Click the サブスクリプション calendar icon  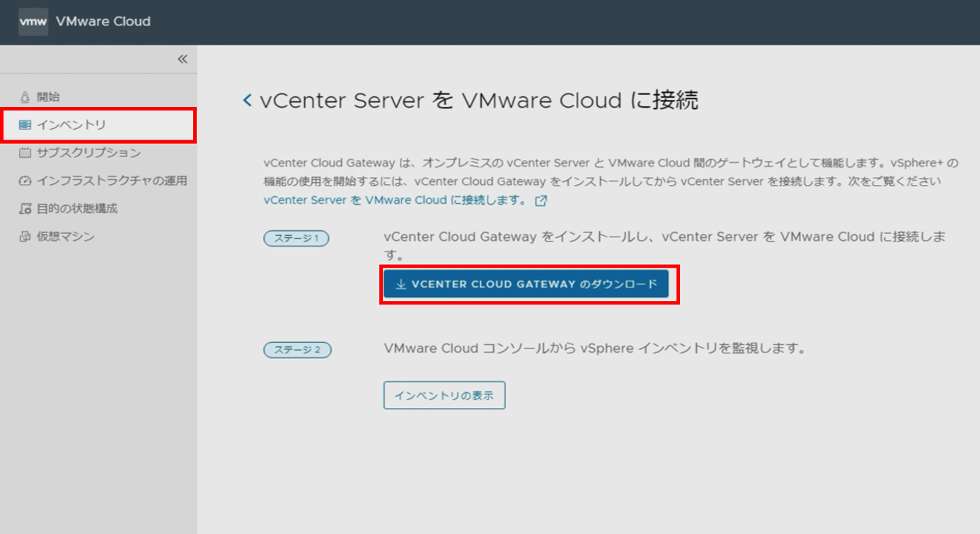coord(25,153)
